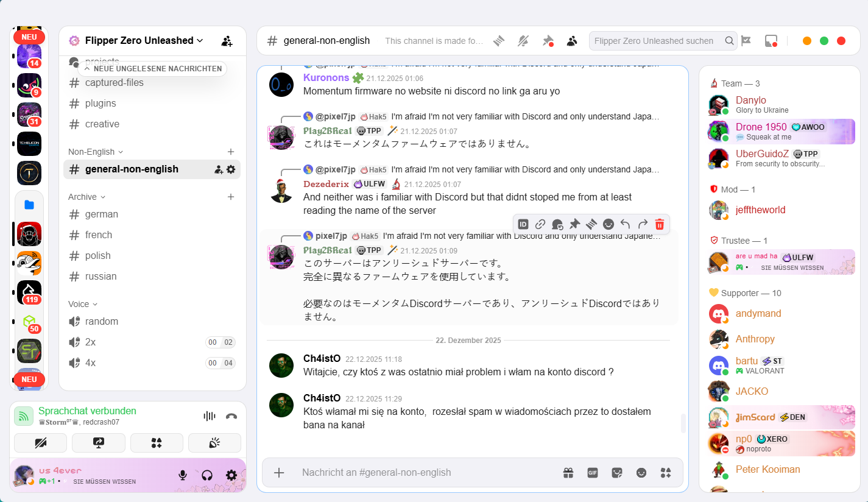The width and height of the screenshot is (868, 502).
Task: Toggle noise suppression waveform icon
Action: [210, 416]
